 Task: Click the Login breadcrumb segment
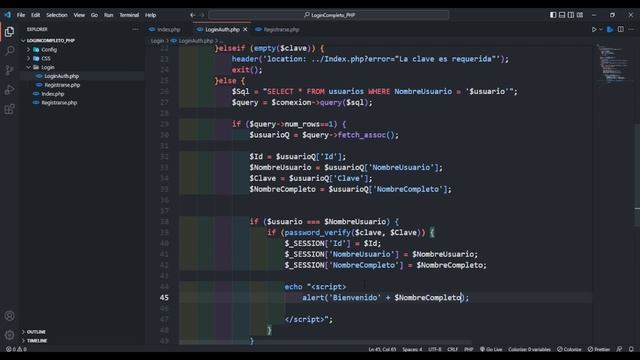pos(157,41)
